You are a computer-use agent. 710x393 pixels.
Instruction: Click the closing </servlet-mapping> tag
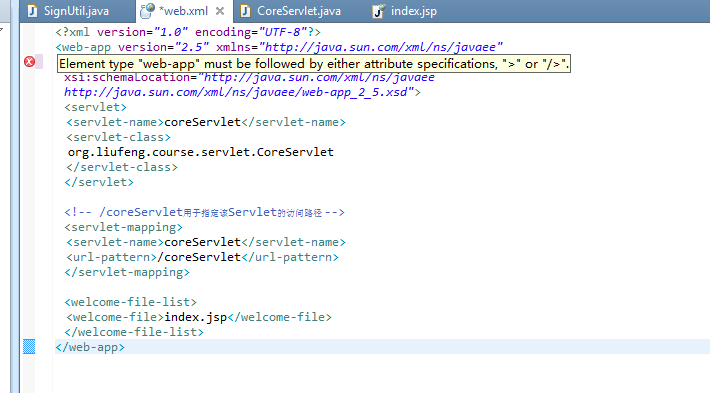click(127, 272)
